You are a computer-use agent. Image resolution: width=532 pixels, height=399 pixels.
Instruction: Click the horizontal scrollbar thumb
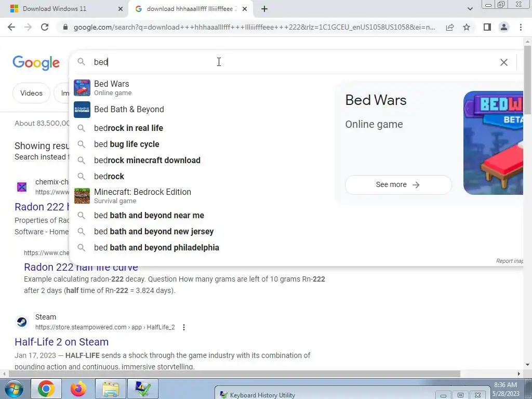[x=234, y=374]
